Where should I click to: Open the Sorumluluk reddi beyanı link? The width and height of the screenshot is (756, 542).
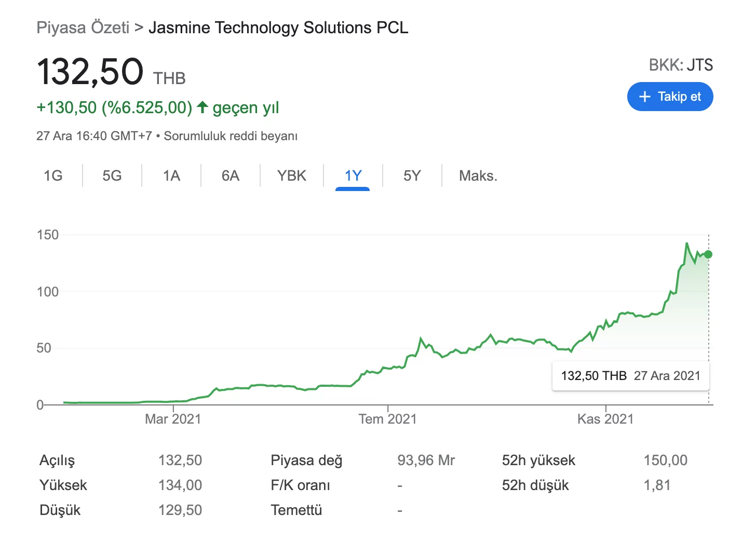click(x=231, y=136)
